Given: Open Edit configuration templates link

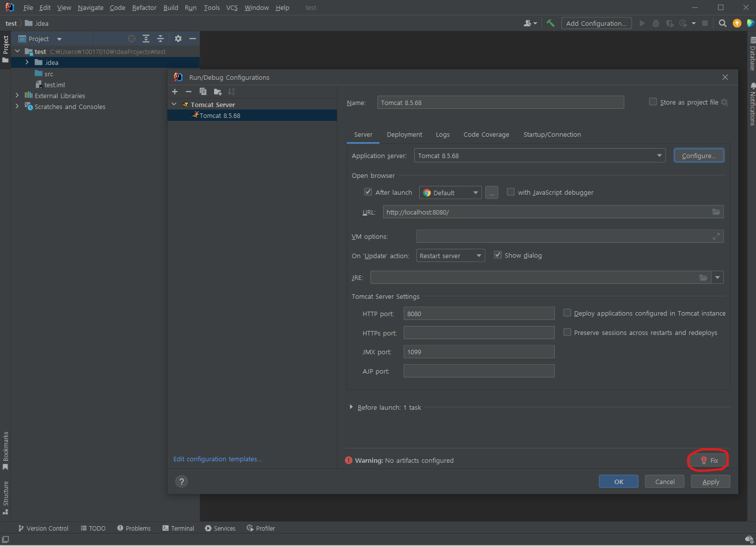Looking at the screenshot, I should (x=217, y=459).
